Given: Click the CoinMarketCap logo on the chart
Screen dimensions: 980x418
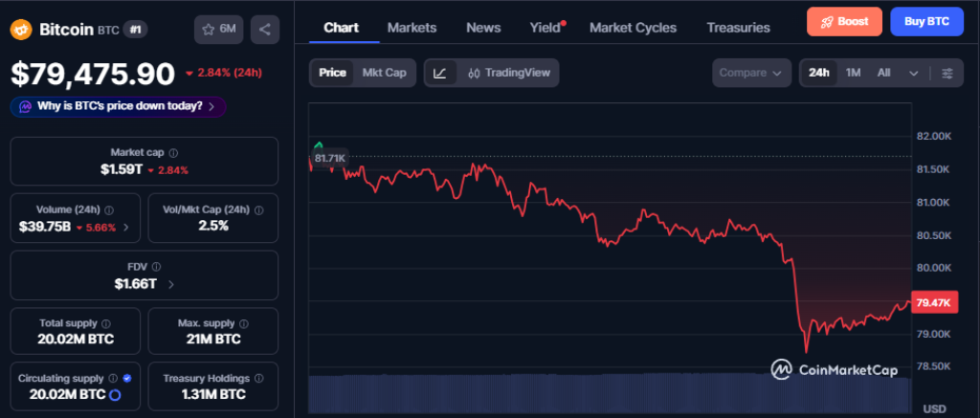Looking at the screenshot, I should tap(834, 369).
